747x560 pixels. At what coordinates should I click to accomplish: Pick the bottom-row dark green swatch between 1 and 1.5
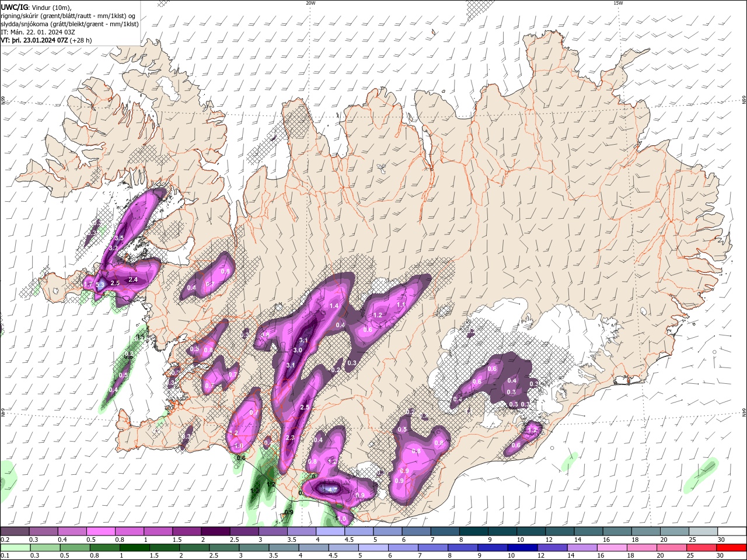(134, 548)
